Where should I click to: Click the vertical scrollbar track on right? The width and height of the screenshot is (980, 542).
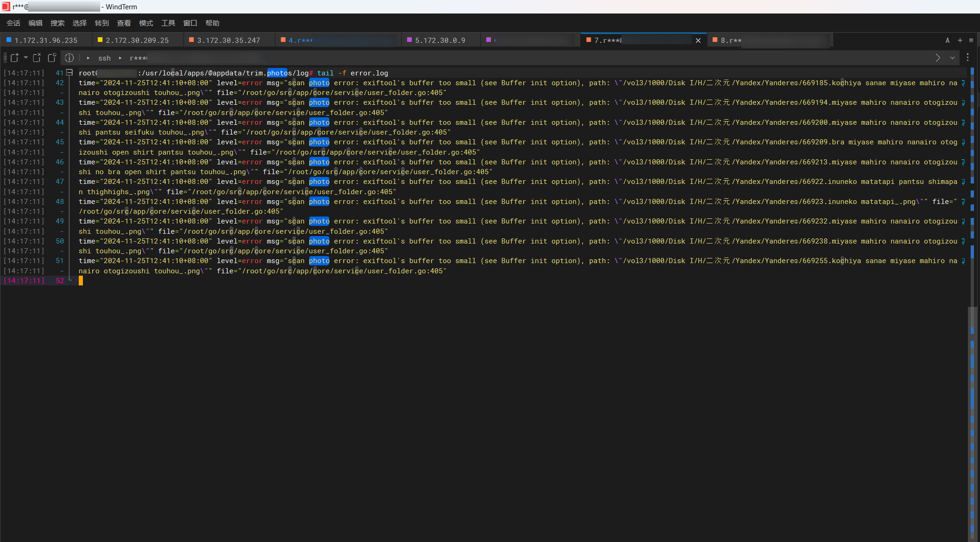coord(972,303)
